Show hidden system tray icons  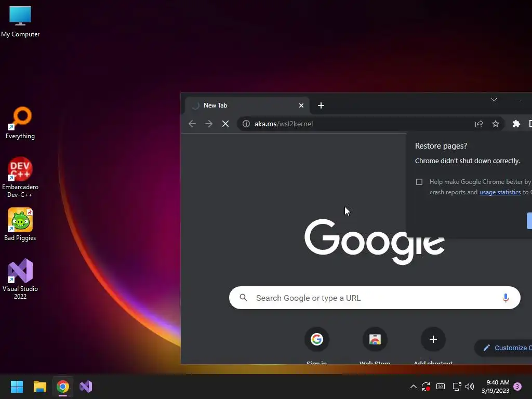(x=413, y=387)
